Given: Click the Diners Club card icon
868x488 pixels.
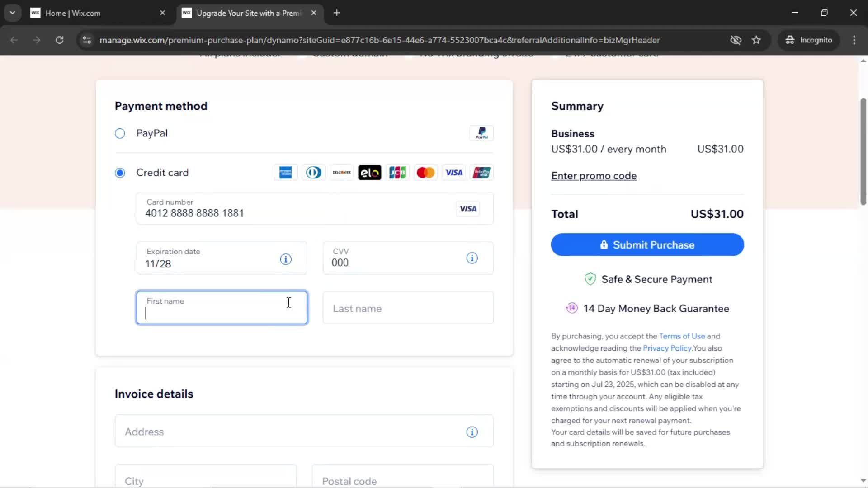Looking at the screenshot, I should (x=313, y=173).
